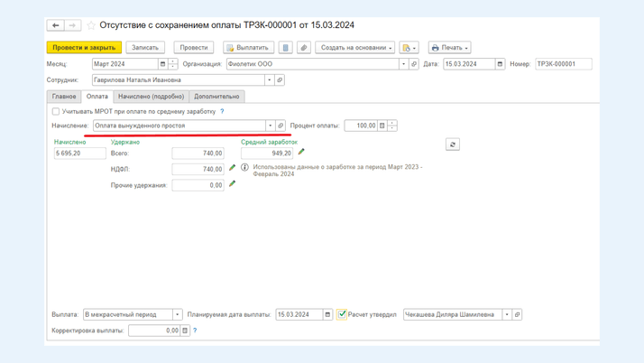
Task: Switch to the 'Главное' tab
Action: click(64, 97)
